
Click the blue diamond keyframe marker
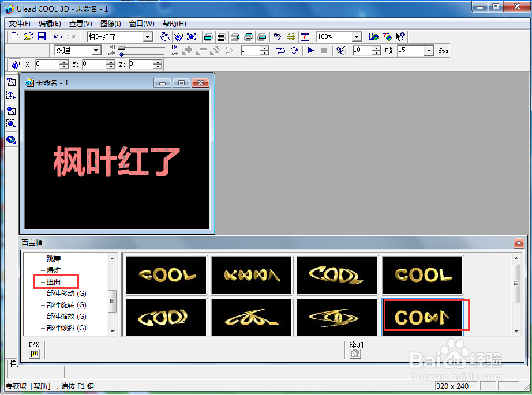pyautogui.click(x=122, y=54)
